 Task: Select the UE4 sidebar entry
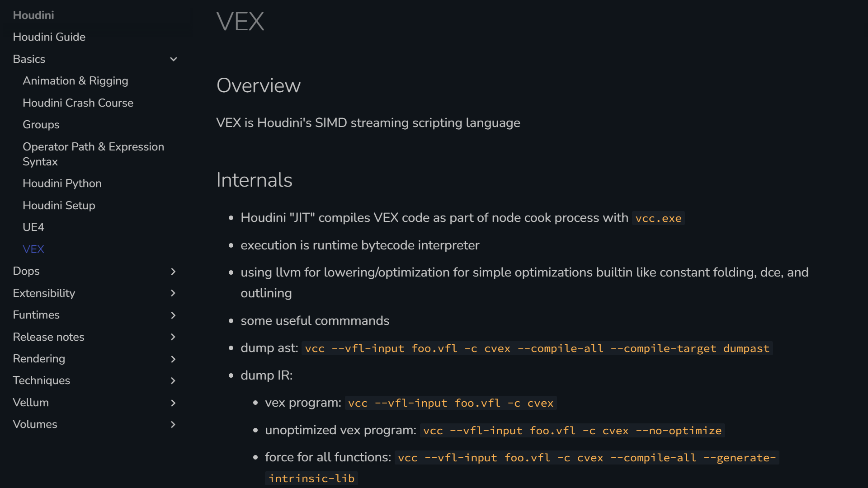pyautogui.click(x=33, y=227)
